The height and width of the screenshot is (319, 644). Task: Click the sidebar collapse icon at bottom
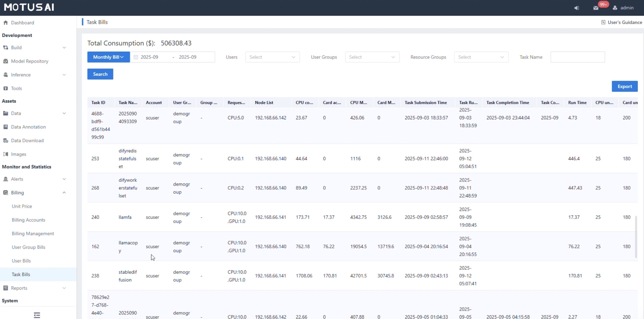(37, 315)
